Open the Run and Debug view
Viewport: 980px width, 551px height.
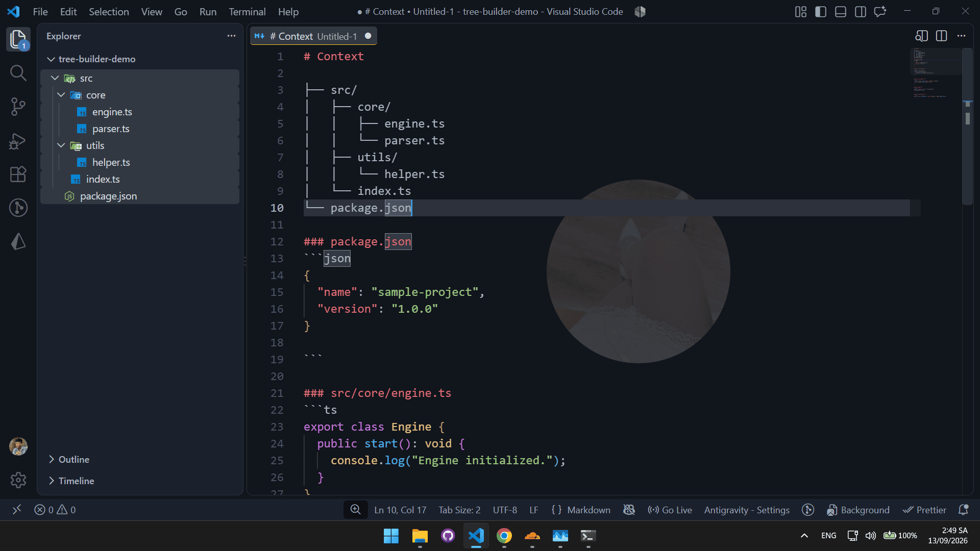[18, 141]
